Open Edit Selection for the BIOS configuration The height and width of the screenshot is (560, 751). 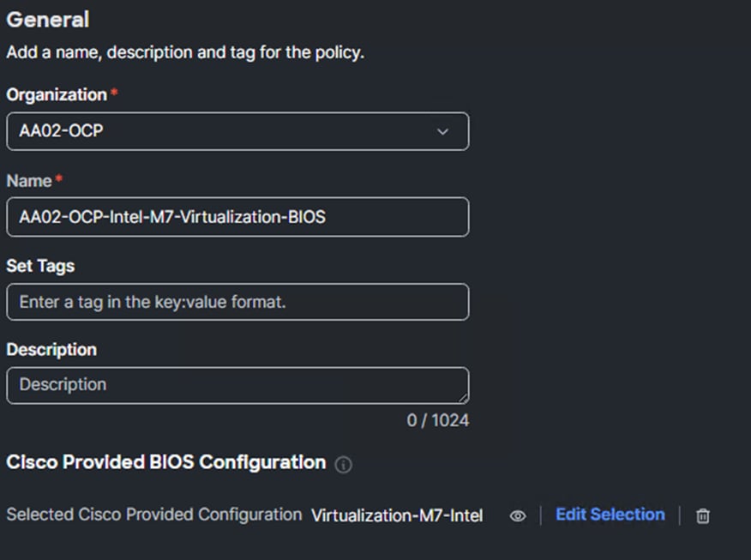(x=610, y=515)
